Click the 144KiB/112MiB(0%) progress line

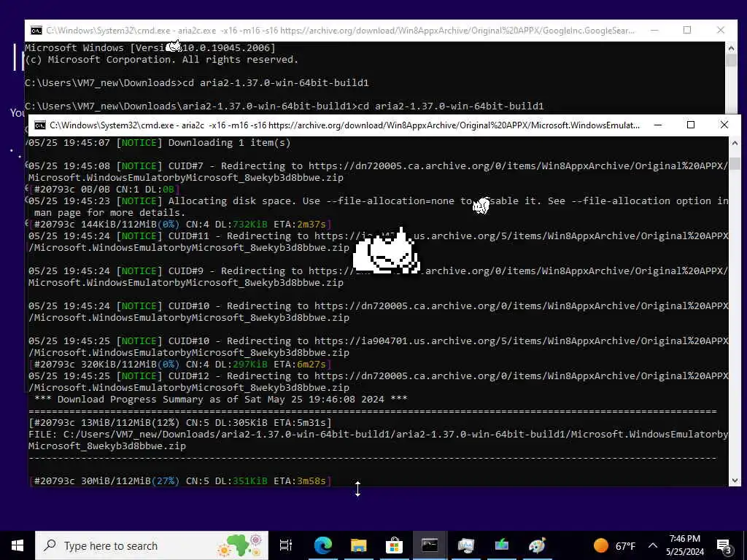(x=180, y=225)
